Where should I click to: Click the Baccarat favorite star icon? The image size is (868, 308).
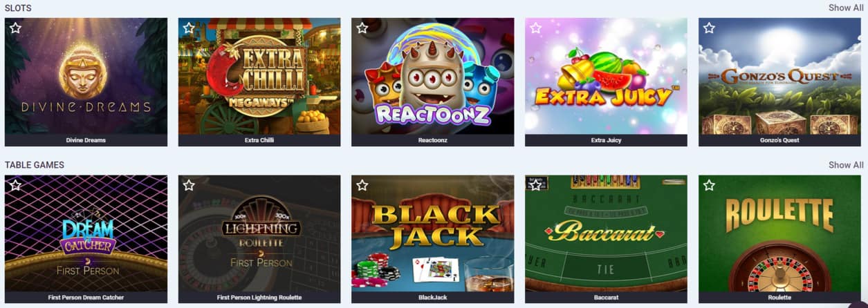tap(535, 185)
